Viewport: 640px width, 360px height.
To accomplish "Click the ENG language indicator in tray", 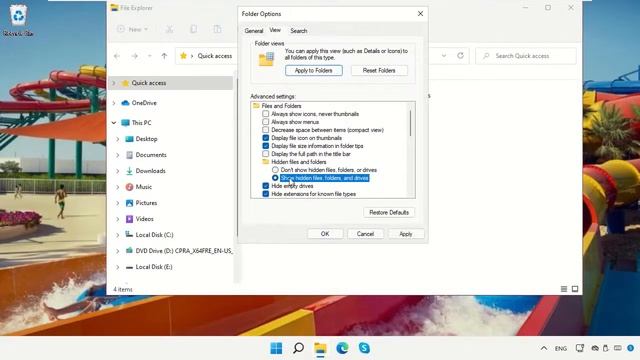I will (x=561, y=348).
